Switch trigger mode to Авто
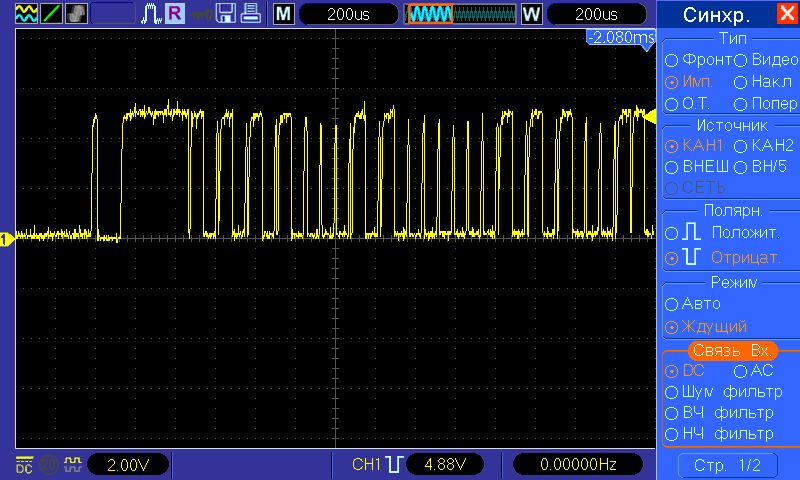Viewport: 800px width, 480px height. click(693, 304)
